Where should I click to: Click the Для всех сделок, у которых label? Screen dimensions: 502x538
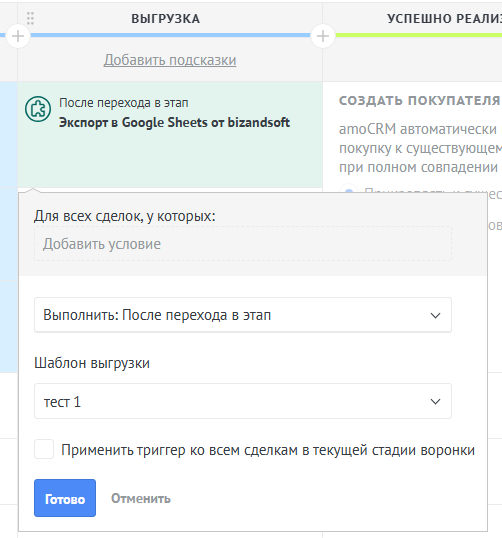tap(125, 216)
